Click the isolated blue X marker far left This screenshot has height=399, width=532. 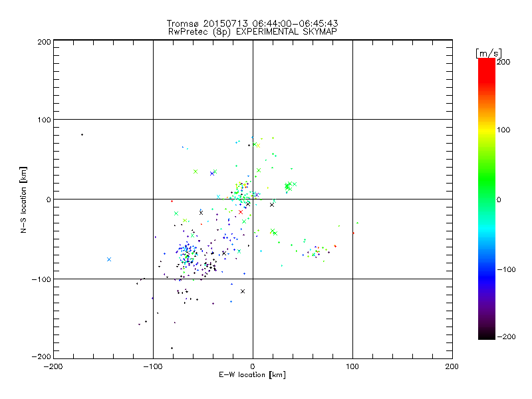tap(109, 259)
